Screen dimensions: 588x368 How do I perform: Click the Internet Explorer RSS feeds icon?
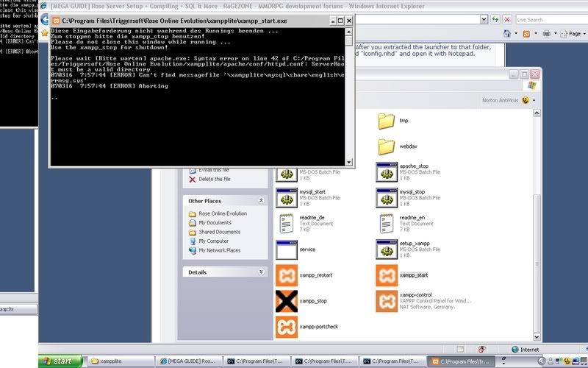point(526,34)
